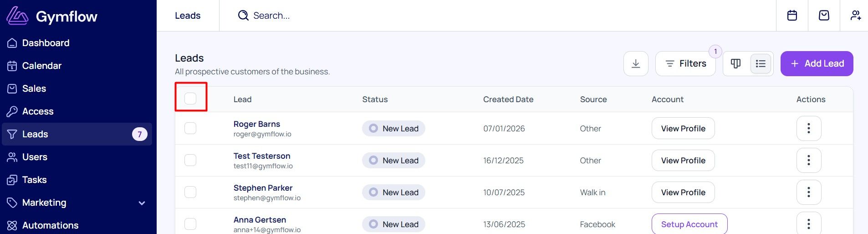The height and width of the screenshot is (234, 868).
Task: Download leads using the export icon
Action: [636, 63]
